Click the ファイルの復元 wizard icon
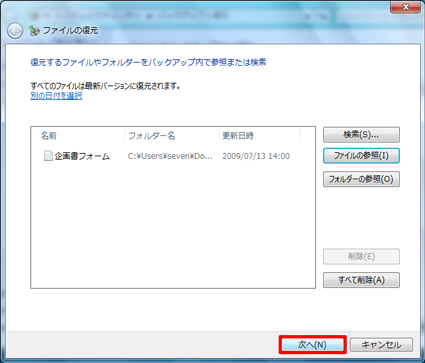 click(34, 31)
